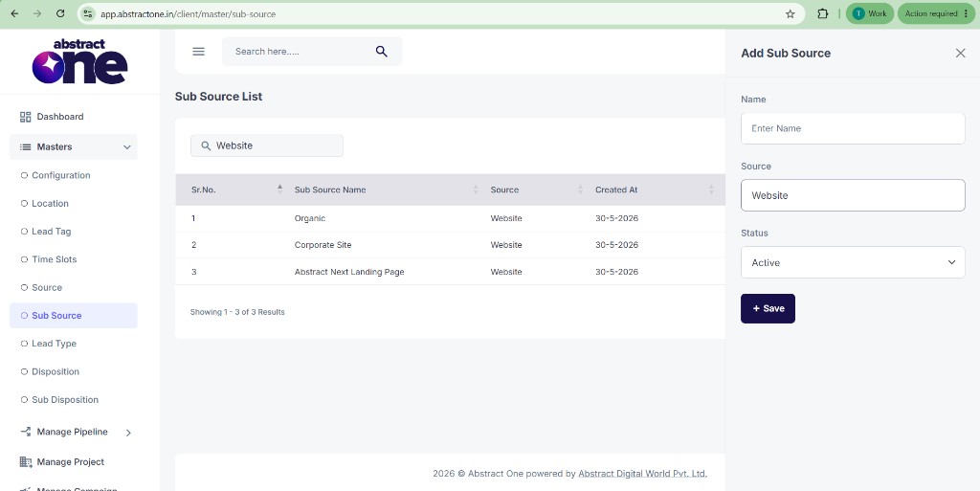Click the Sub Source List heading
The width and height of the screenshot is (980, 491).
pos(219,97)
